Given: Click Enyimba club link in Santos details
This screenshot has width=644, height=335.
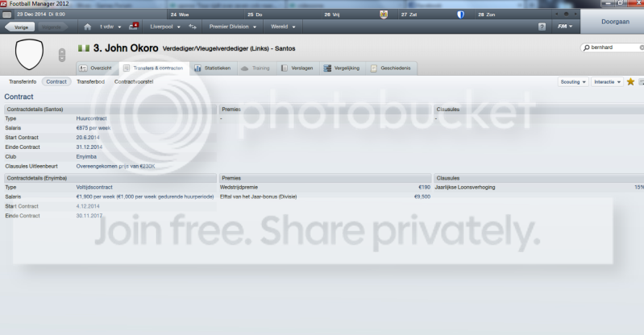Looking at the screenshot, I should [x=86, y=156].
